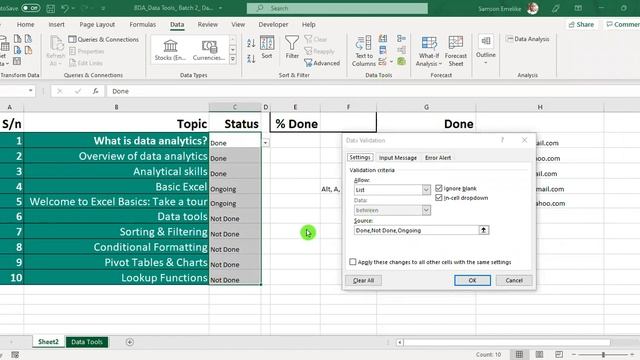Screen dimensions: 640x360
Task: Click the Remove Duplicates icon
Action: click(382, 50)
